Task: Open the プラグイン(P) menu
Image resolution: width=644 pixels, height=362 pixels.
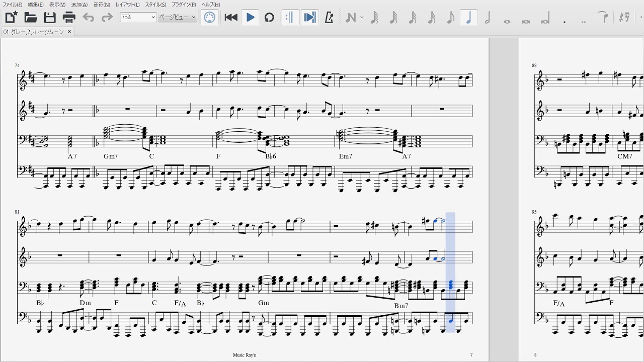Action: (x=184, y=5)
